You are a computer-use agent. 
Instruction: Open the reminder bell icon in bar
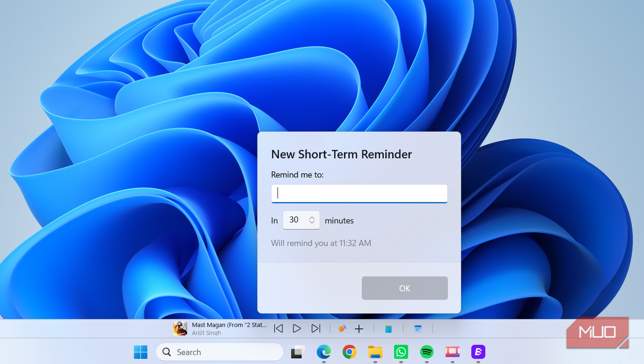(x=342, y=329)
